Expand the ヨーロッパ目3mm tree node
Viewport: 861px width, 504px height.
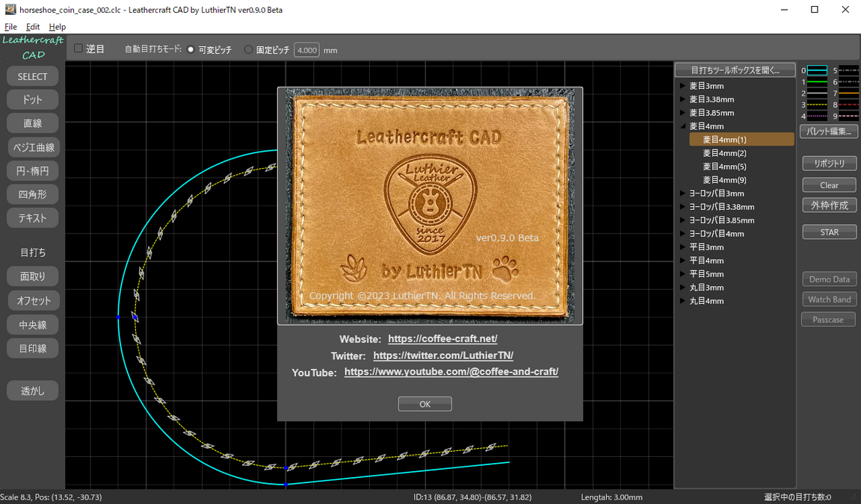[x=682, y=193]
